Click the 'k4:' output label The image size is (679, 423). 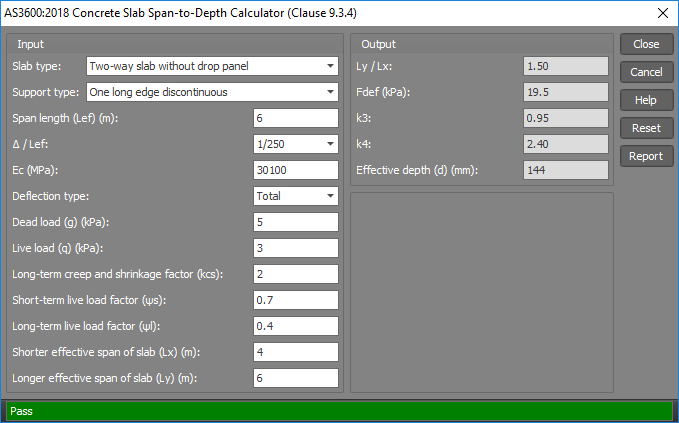364,144
